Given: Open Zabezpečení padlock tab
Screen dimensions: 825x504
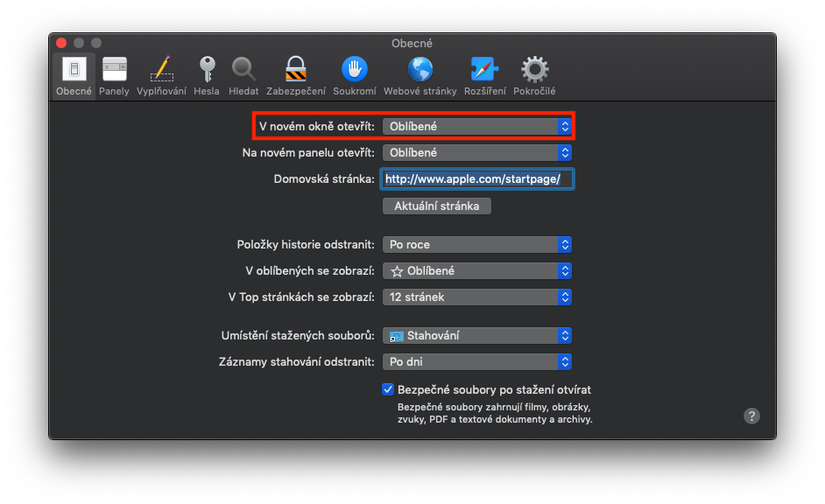Looking at the screenshot, I should tap(296, 76).
